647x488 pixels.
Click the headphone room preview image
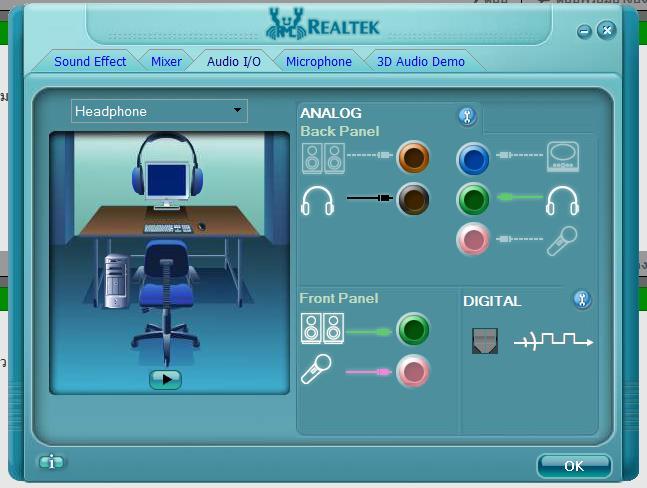click(x=170, y=263)
